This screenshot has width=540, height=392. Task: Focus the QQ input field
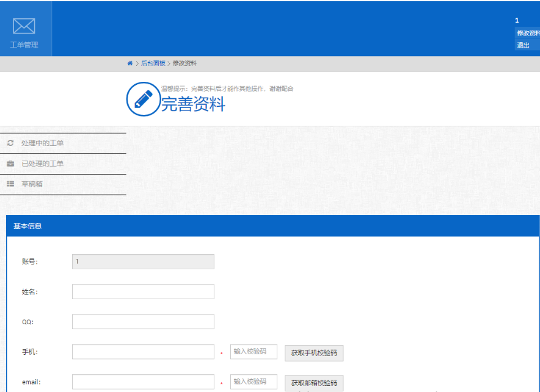[143, 321]
